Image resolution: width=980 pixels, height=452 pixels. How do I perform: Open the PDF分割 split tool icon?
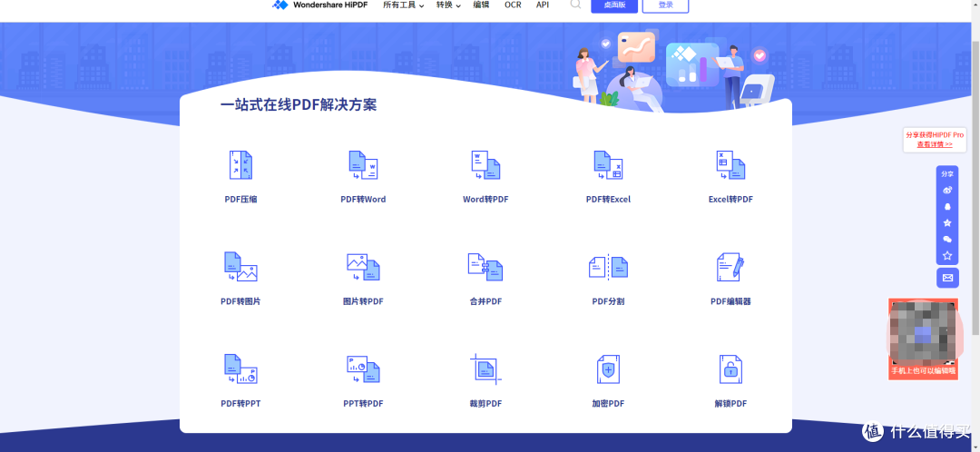click(608, 267)
